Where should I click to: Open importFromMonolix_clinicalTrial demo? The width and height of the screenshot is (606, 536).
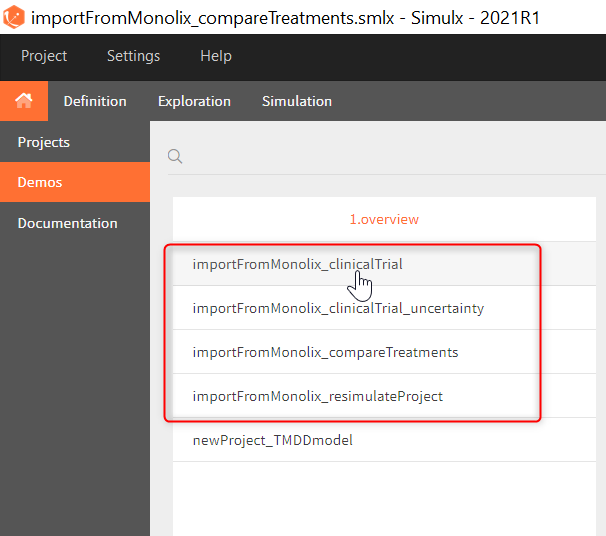(297, 264)
